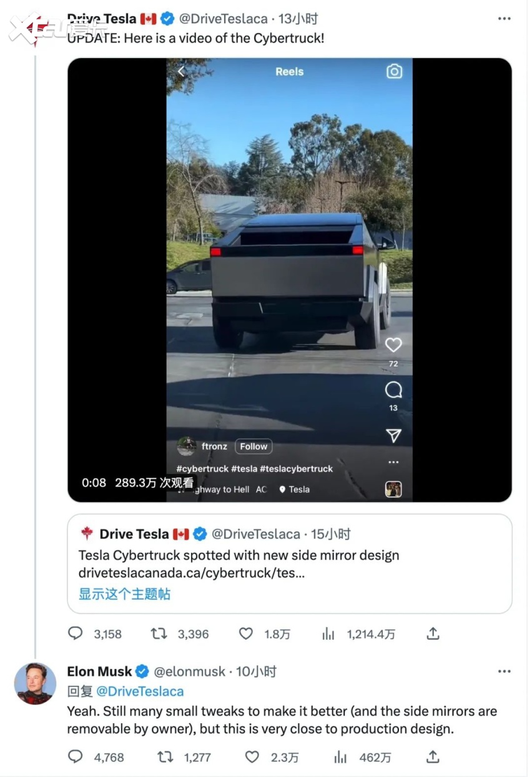Like Elon Musk's reply tweet
The height and width of the screenshot is (777, 532).
[252, 757]
